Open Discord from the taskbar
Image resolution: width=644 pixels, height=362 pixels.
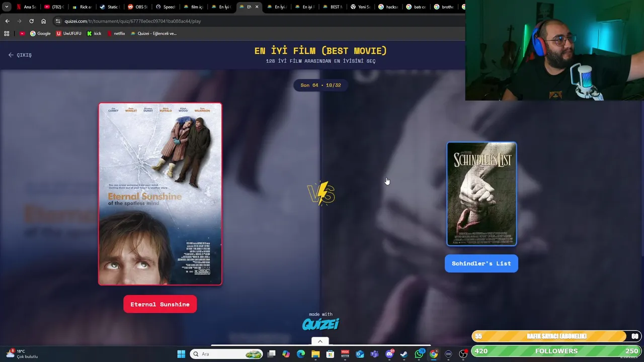click(389, 354)
